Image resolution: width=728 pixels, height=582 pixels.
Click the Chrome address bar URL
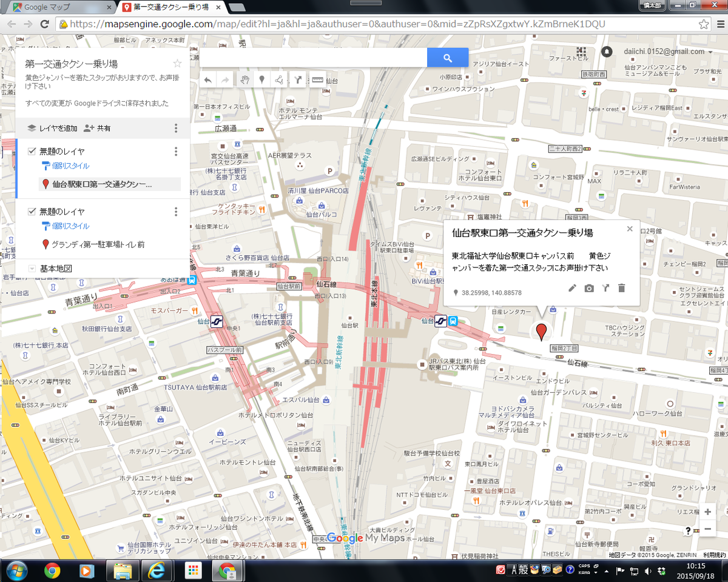coord(337,24)
